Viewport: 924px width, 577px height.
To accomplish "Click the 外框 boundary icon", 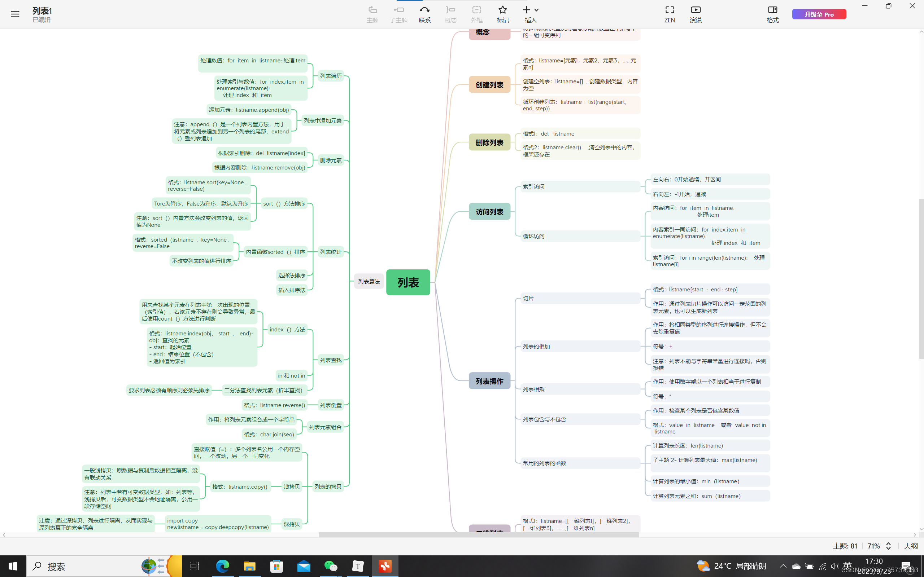I will 476,10.
